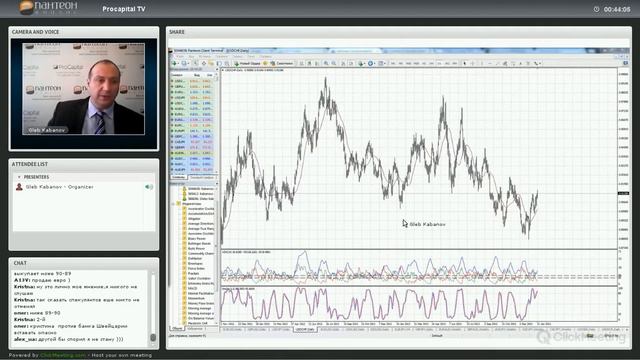Click the presenter avatar icon beside Gleb Kabanov
This screenshot has height=360, width=640.
coord(19,187)
